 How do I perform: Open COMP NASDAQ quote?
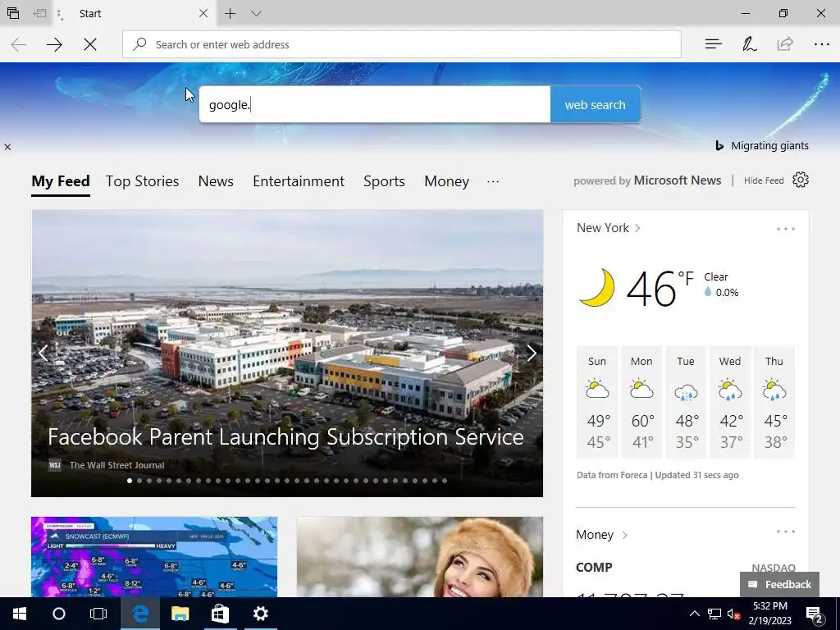(x=686, y=568)
